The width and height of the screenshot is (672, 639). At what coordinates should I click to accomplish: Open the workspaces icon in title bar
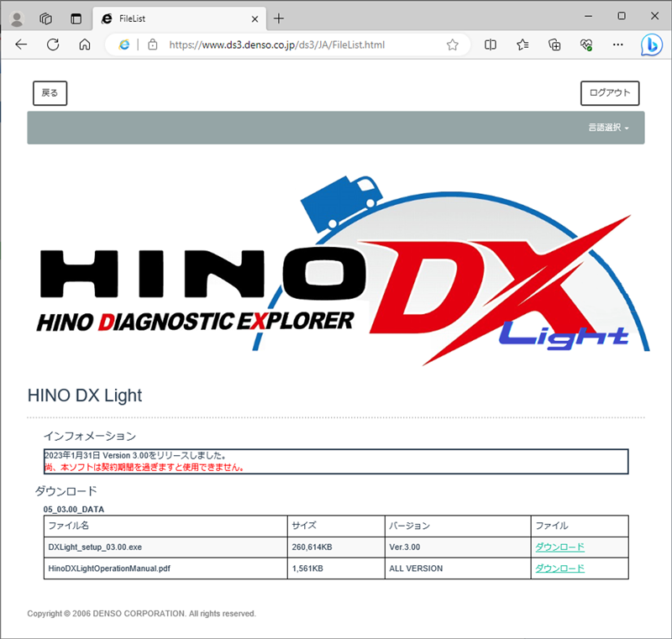point(46,18)
